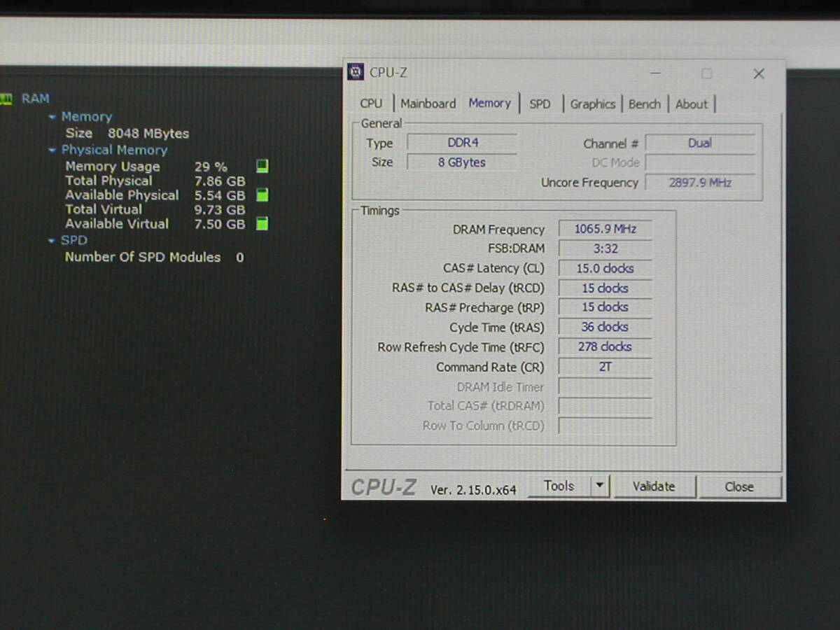Screen dimensions: 840x630
Task: Click the FSB:DRAM value 3:32
Action: pos(605,248)
